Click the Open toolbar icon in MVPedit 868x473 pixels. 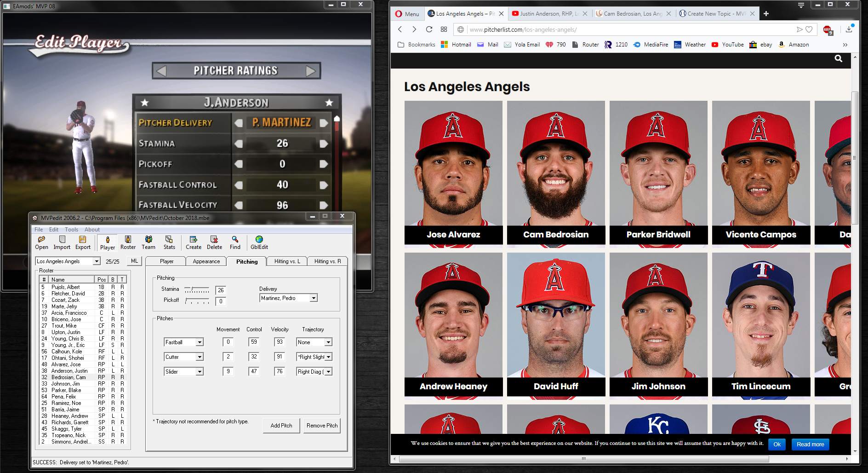[x=41, y=242]
